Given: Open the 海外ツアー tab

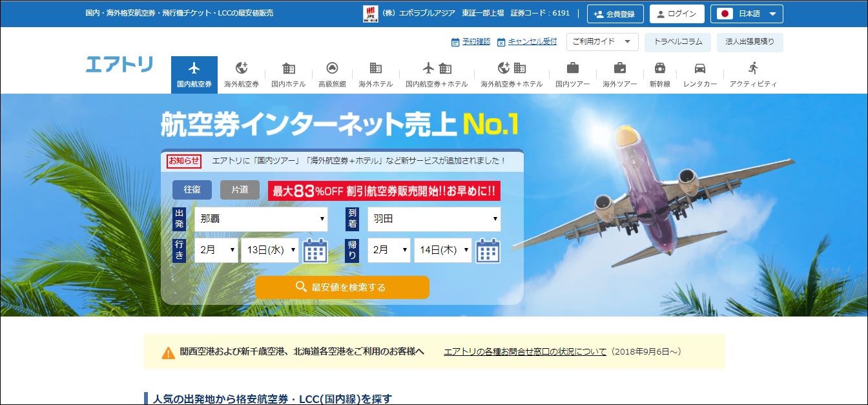Looking at the screenshot, I should pyautogui.click(x=620, y=75).
